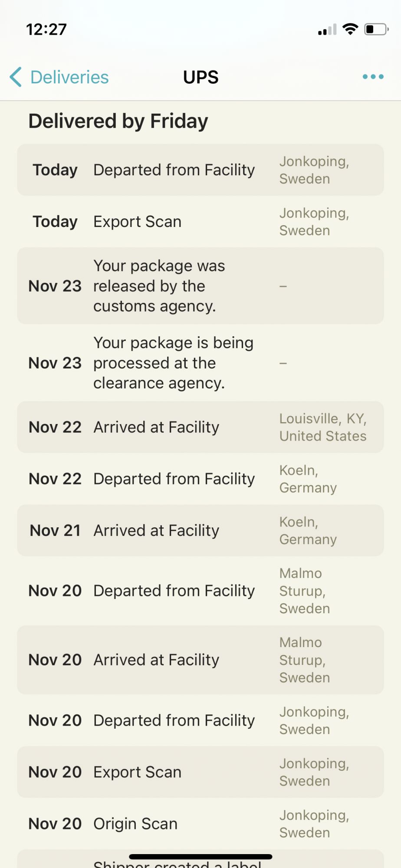Tap the Wi-Fi status icon
This screenshot has height=868, width=401.
350,29
